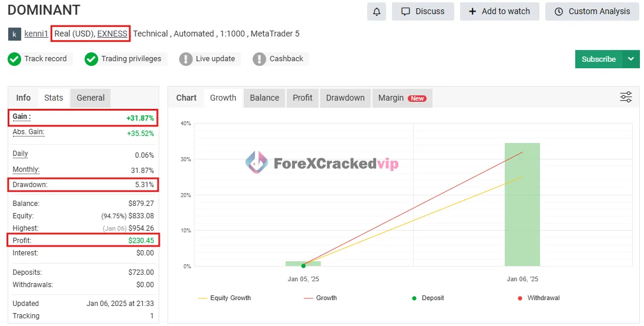Toggle the Growth legend series
The width and height of the screenshot is (644, 326).
(x=320, y=298)
